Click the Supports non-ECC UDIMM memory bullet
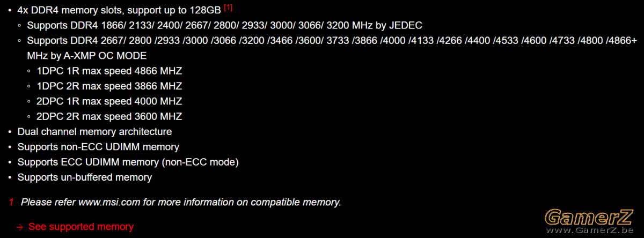 98,146
